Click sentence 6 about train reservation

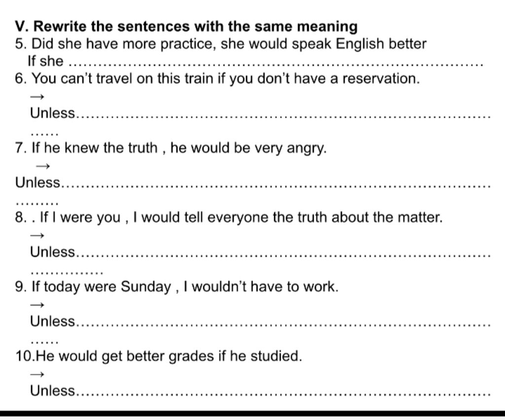tap(217, 78)
